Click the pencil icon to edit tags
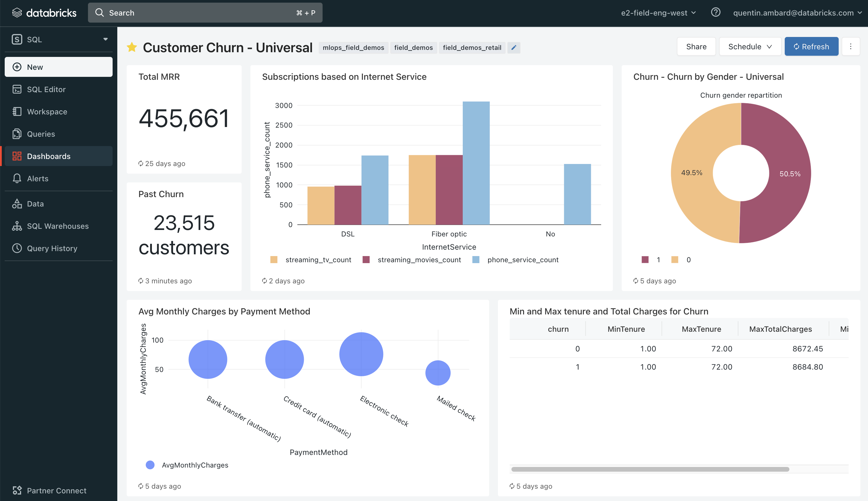This screenshot has width=868, height=501. click(x=513, y=48)
